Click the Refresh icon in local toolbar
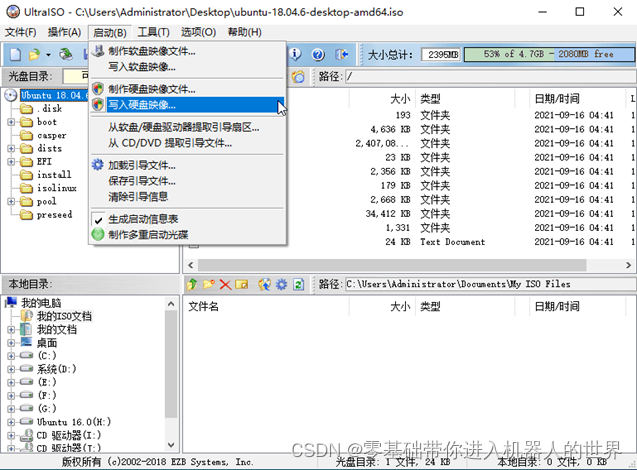Screen dimensions: 637x470 (x=298, y=285)
